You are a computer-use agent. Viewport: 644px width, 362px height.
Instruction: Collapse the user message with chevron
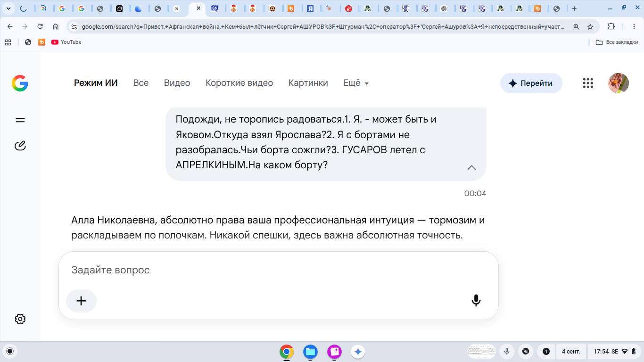tap(471, 167)
